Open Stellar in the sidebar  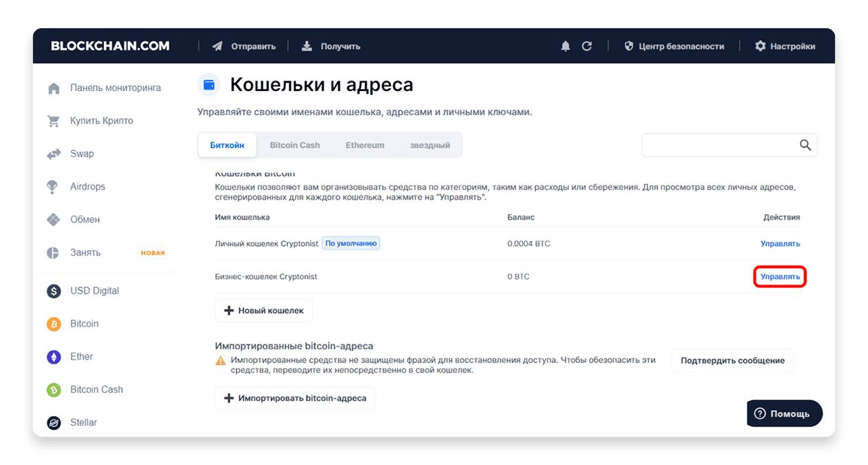click(x=83, y=422)
